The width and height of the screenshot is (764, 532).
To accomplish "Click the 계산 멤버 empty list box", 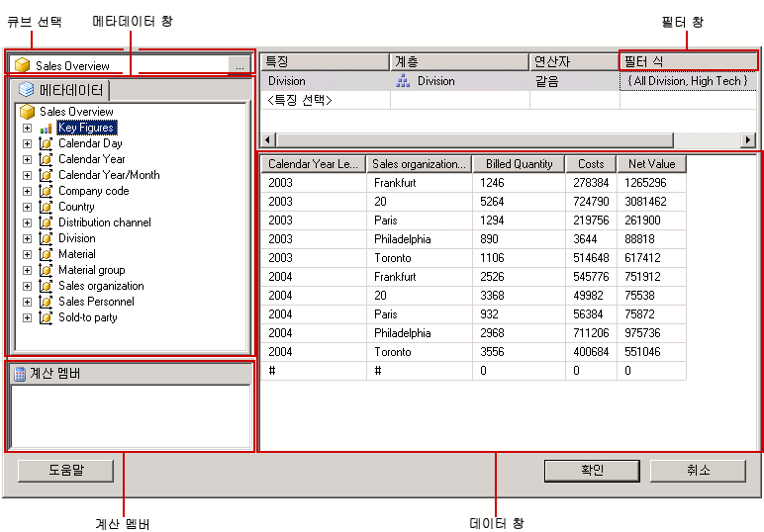I will pos(131,416).
